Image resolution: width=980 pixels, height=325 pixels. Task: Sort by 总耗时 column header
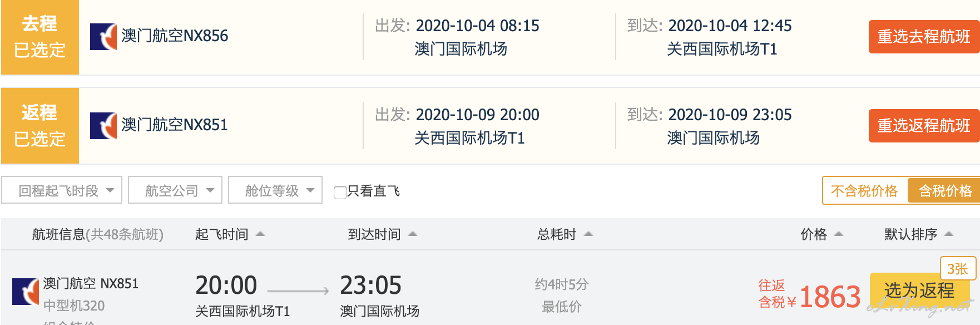tap(557, 234)
